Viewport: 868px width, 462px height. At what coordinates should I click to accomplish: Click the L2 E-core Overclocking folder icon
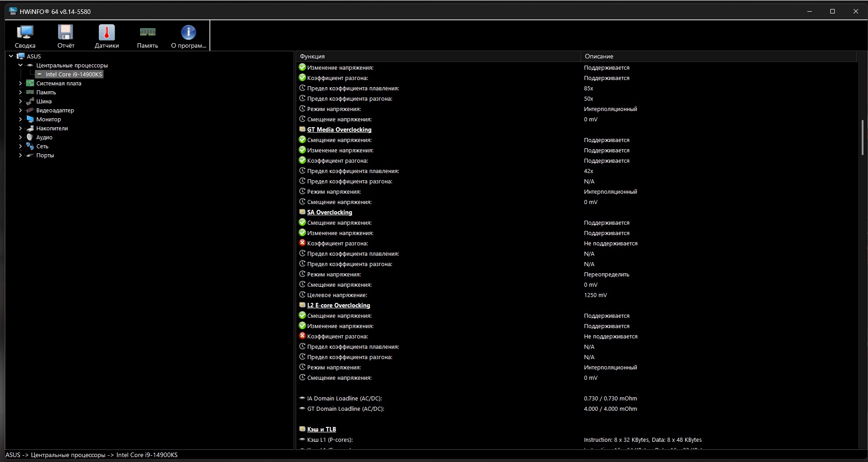click(302, 305)
